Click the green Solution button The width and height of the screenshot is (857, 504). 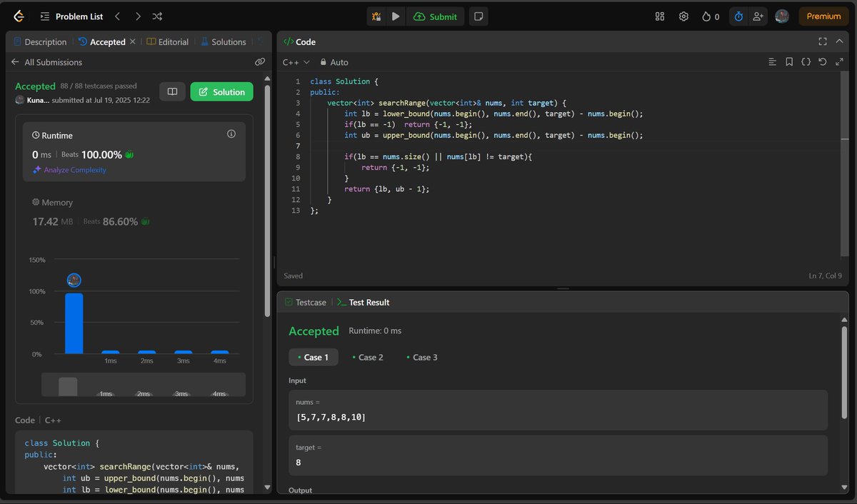[222, 91]
